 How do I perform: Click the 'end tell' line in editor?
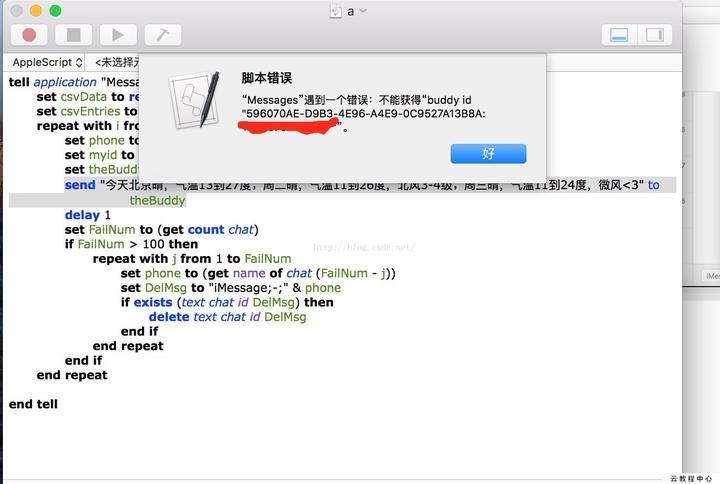(33, 404)
